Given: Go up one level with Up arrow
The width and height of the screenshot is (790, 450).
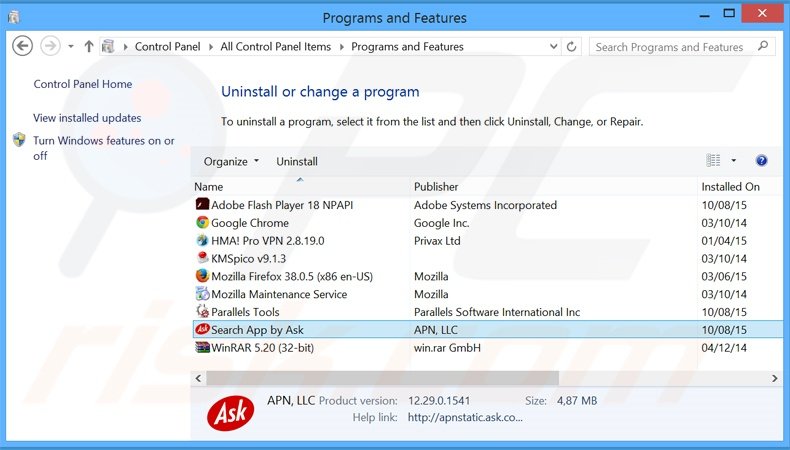Looking at the screenshot, I should click(x=89, y=46).
